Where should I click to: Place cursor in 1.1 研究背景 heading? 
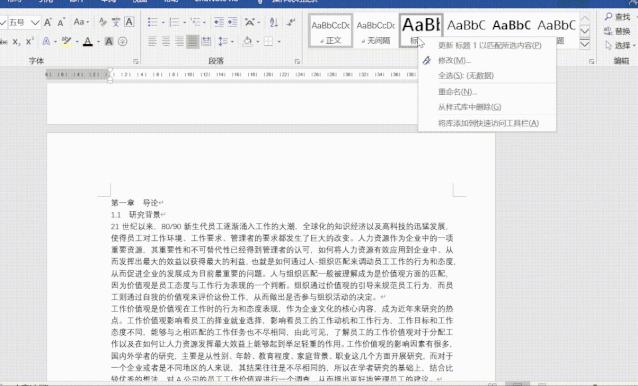coord(138,214)
